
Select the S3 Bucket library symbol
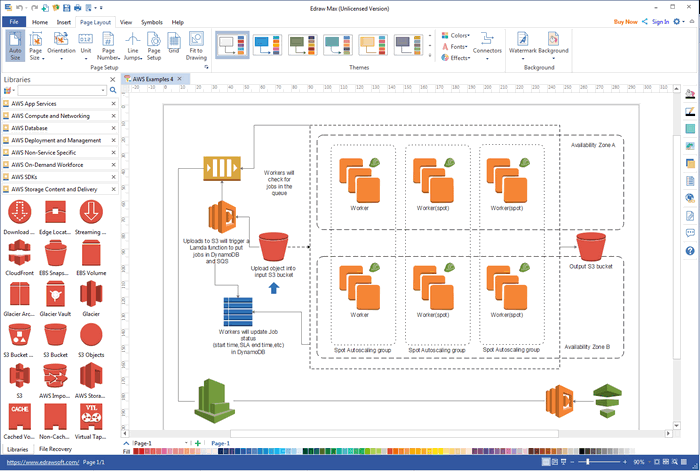point(55,340)
